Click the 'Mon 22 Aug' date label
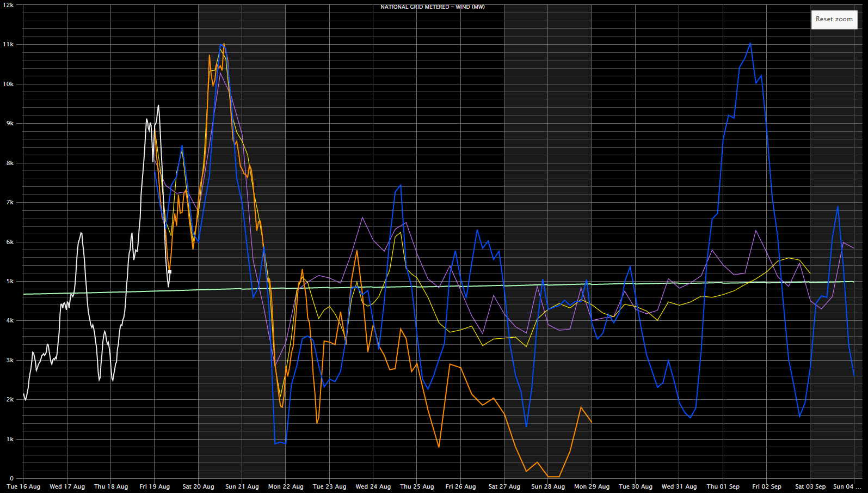Viewport: 868px width, 493px height. [x=286, y=486]
